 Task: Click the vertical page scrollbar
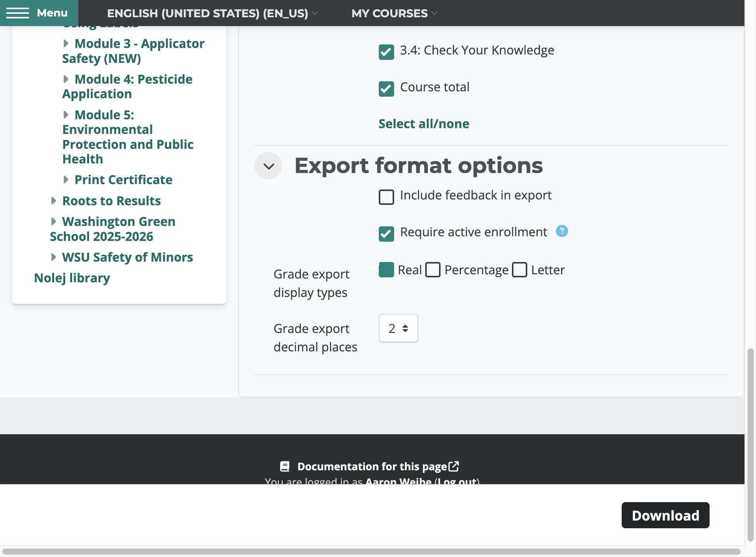coord(751,445)
